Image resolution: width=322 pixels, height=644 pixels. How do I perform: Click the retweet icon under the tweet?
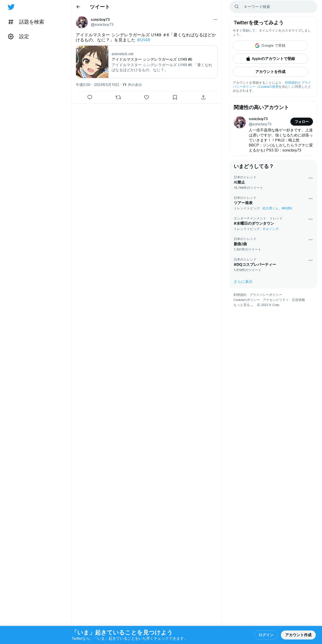(x=118, y=97)
